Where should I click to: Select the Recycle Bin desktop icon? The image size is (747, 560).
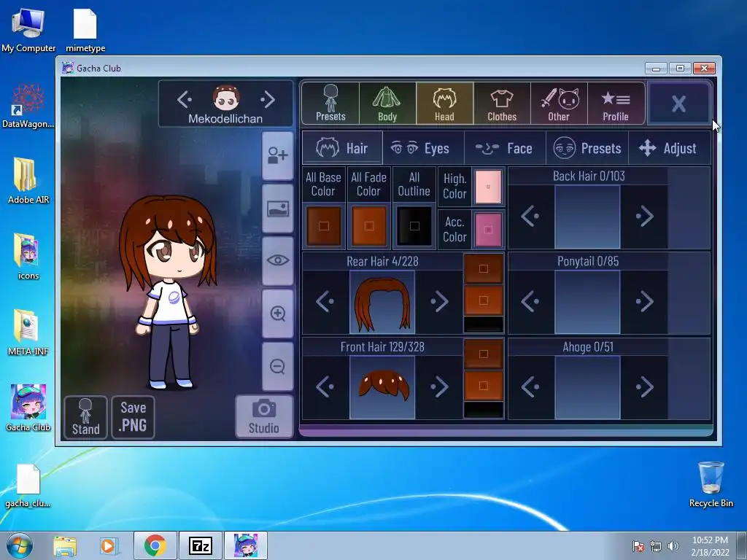pyautogui.click(x=711, y=484)
